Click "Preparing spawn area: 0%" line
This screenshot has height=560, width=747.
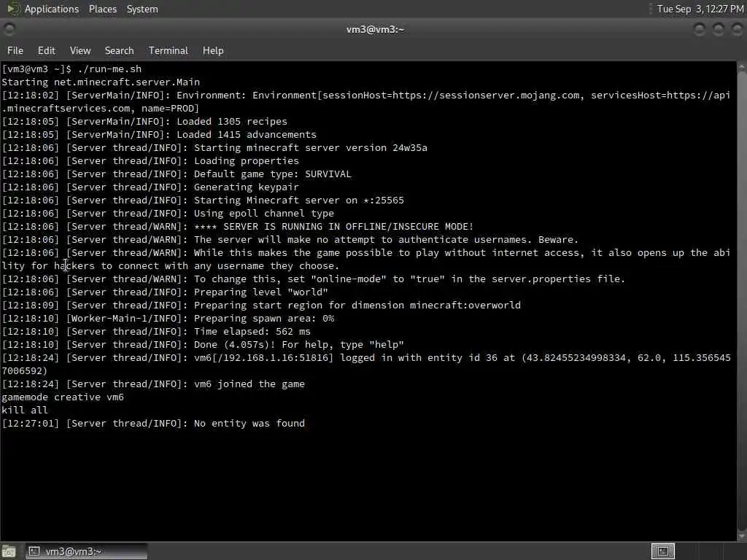click(x=169, y=319)
